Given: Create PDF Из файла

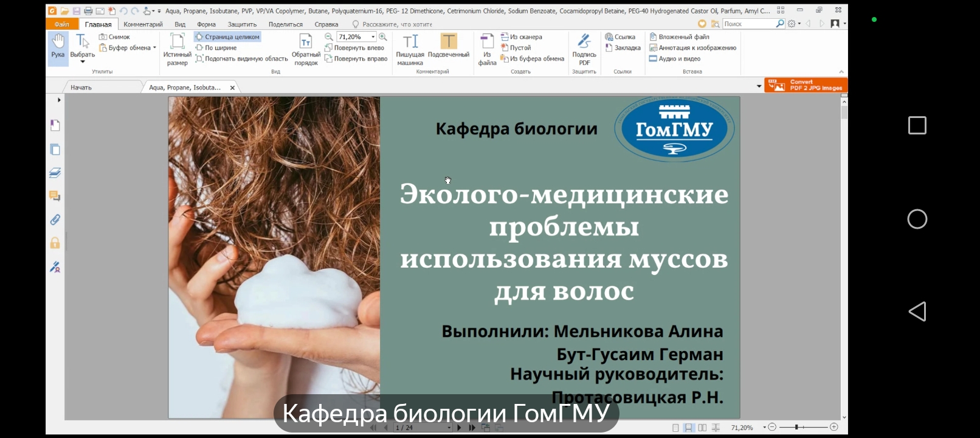Looking at the screenshot, I should click(x=487, y=49).
